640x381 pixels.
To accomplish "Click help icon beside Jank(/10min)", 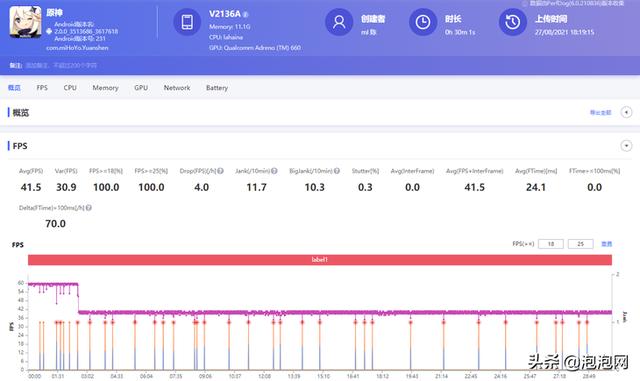I will [x=274, y=171].
